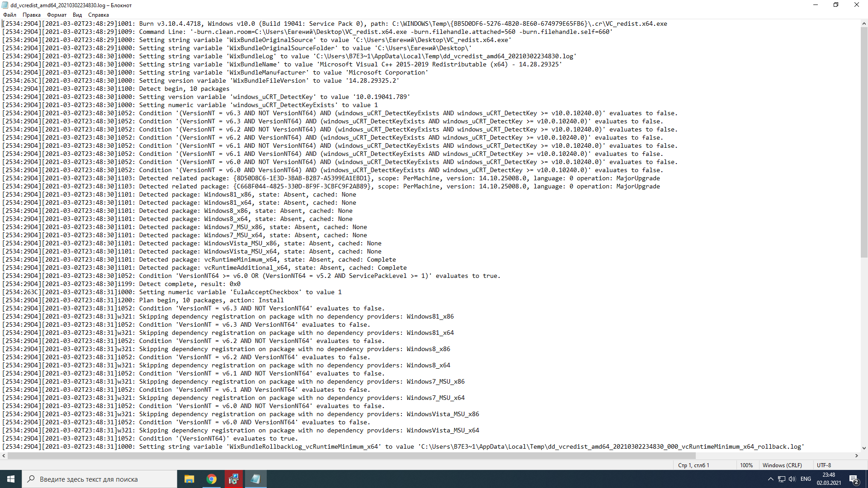Switch to Notepad taskbar icon

click(x=255, y=479)
